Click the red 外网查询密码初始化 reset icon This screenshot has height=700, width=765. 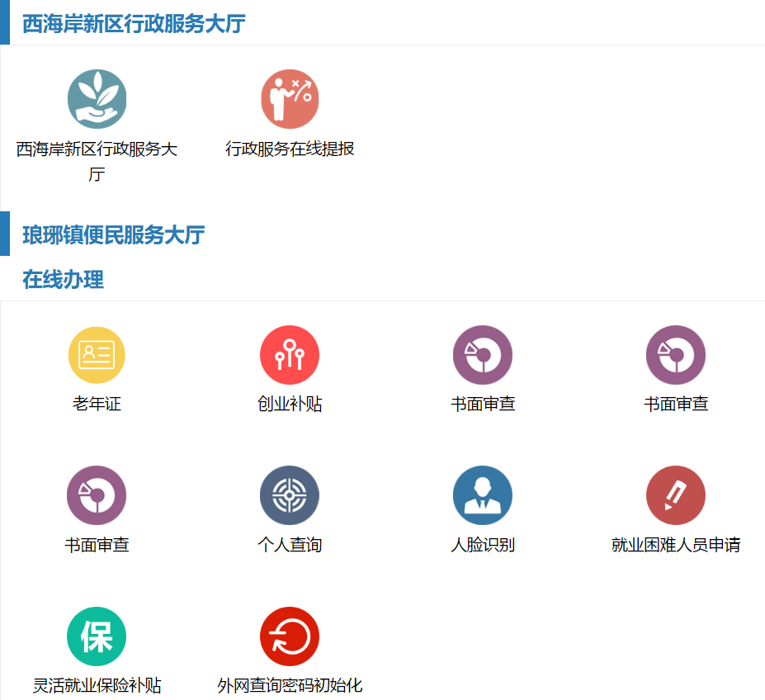(x=290, y=636)
